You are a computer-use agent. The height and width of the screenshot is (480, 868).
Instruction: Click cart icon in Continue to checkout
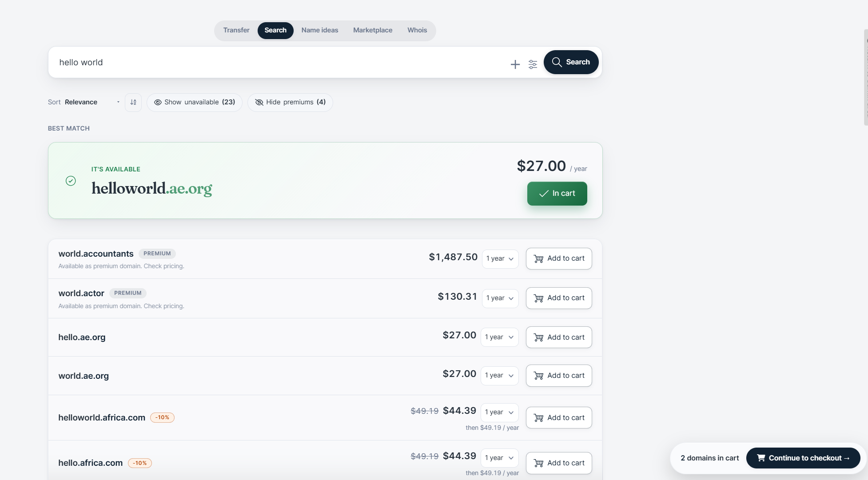pos(761,458)
